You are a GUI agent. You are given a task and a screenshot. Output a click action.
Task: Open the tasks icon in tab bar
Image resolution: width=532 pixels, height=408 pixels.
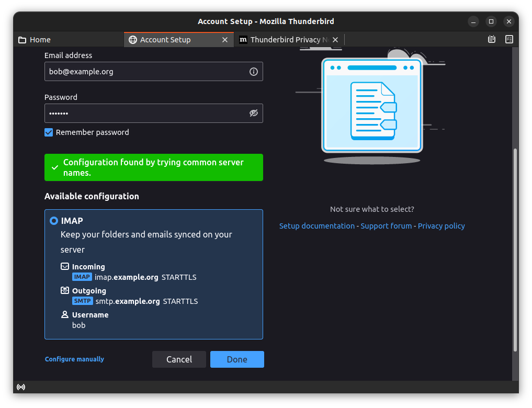509,39
